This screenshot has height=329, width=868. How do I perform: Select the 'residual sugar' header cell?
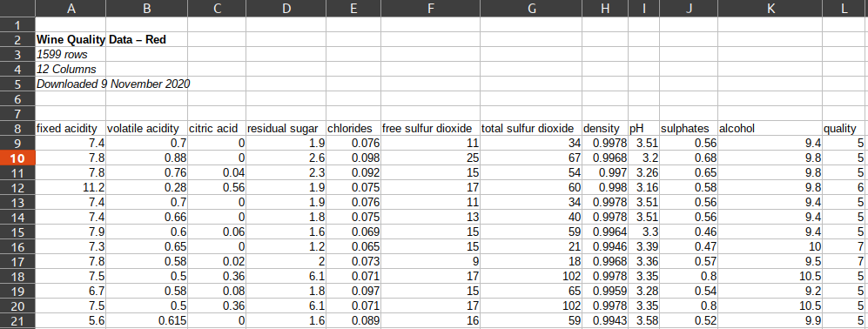[286, 129]
